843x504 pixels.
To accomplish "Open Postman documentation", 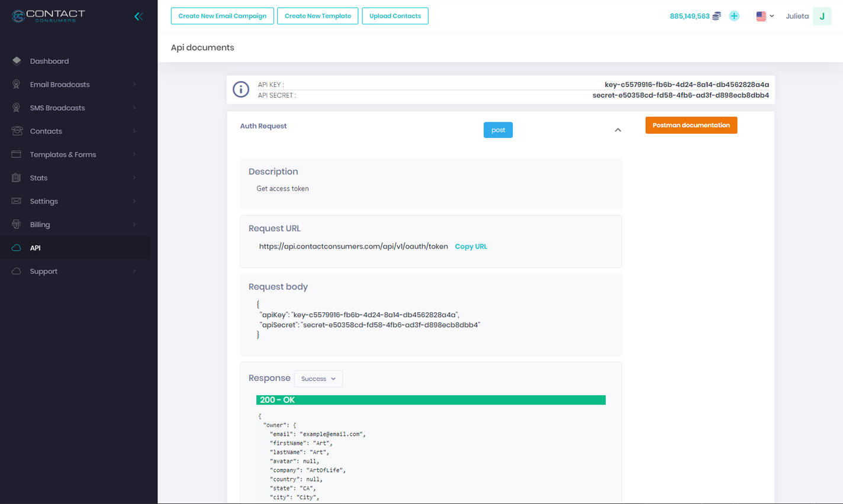I will [x=691, y=125].
